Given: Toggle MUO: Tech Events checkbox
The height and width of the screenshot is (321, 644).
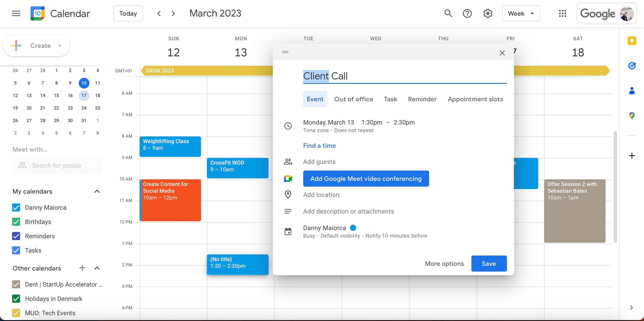Looking at the screenshot, I should tap(16, 313).
